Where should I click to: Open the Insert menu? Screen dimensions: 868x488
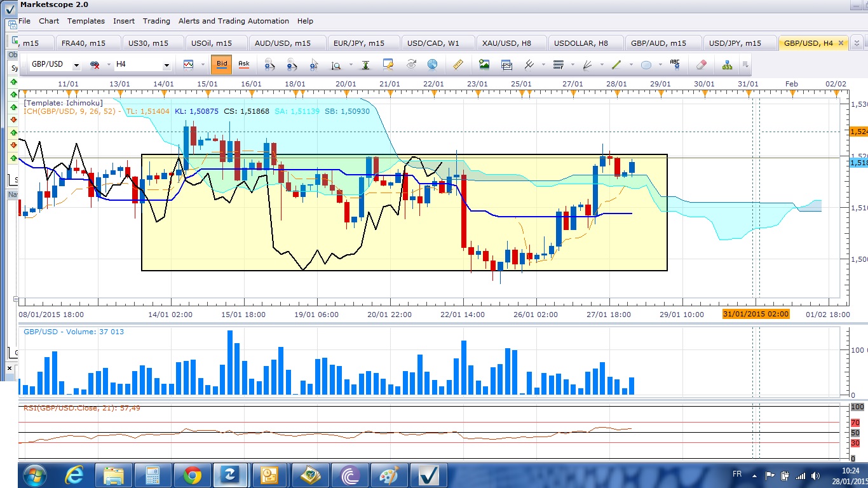(124, 21)
